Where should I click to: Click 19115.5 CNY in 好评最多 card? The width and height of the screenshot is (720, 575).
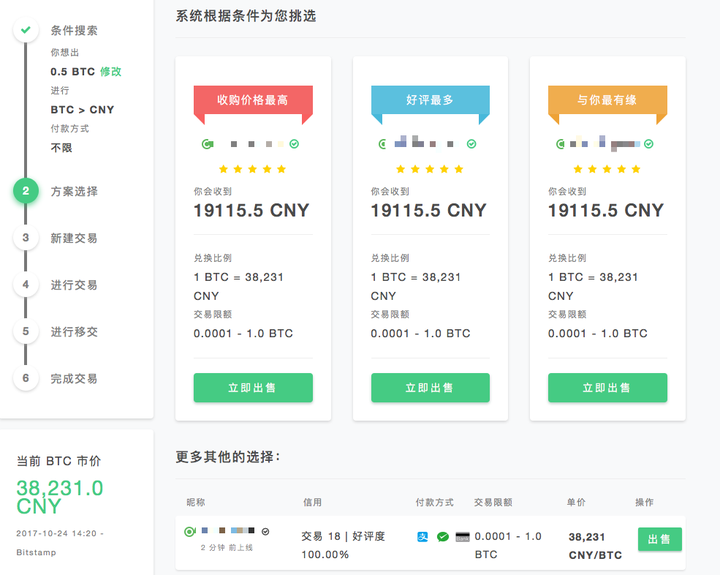point(429,210)
